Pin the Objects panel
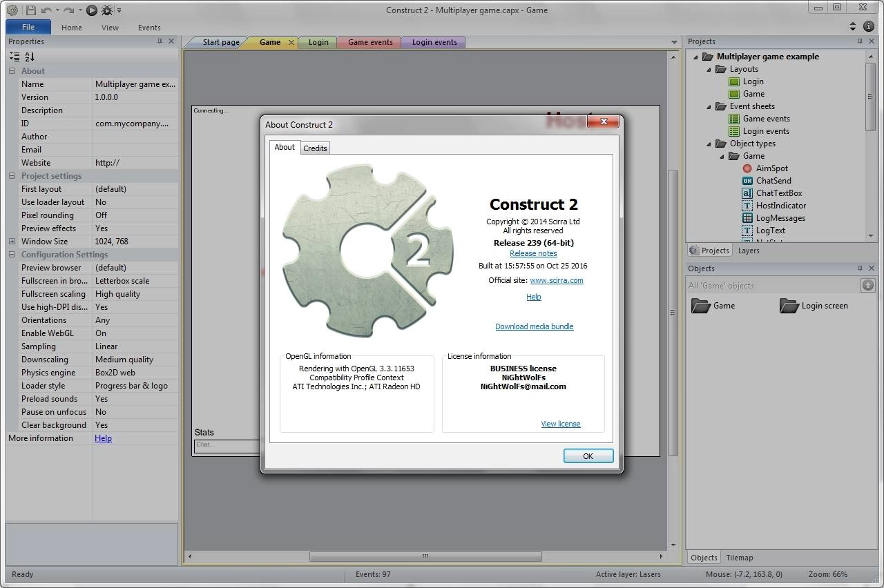This screenshot has width=884, height=588. pos(860,268)
